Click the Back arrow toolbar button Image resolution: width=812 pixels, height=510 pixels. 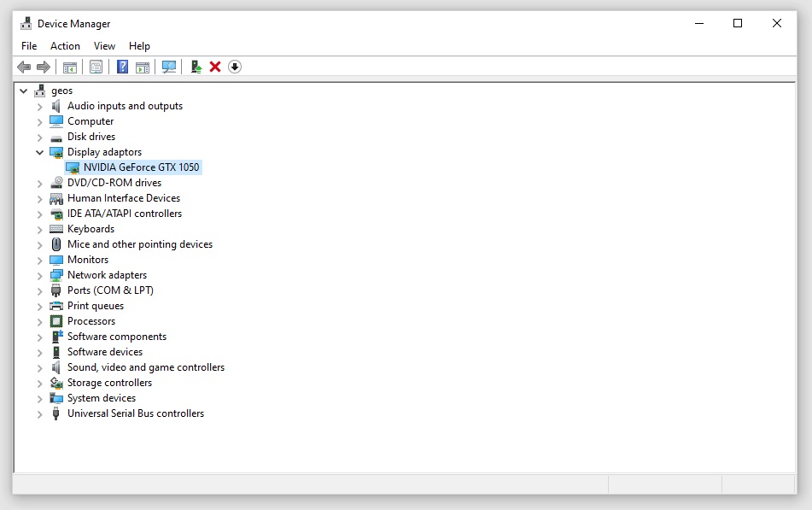tap(24, 67)
